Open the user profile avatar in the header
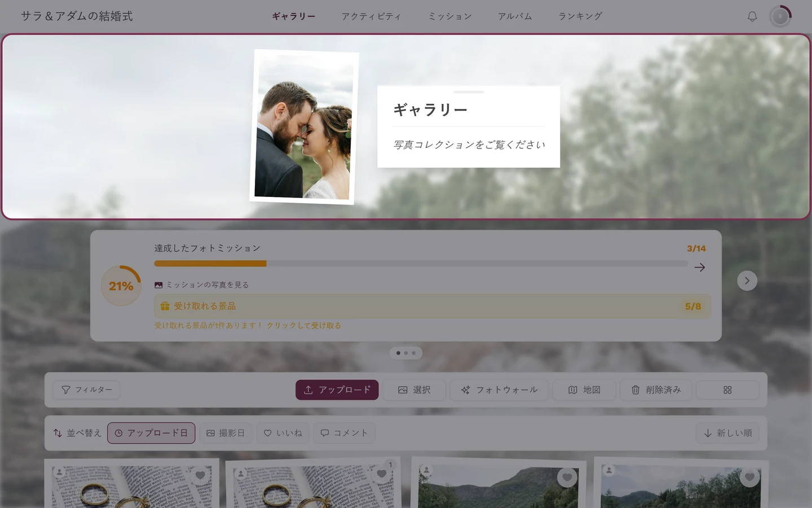The height and width of the screenshot is (508, 812). tap(780, 16)
